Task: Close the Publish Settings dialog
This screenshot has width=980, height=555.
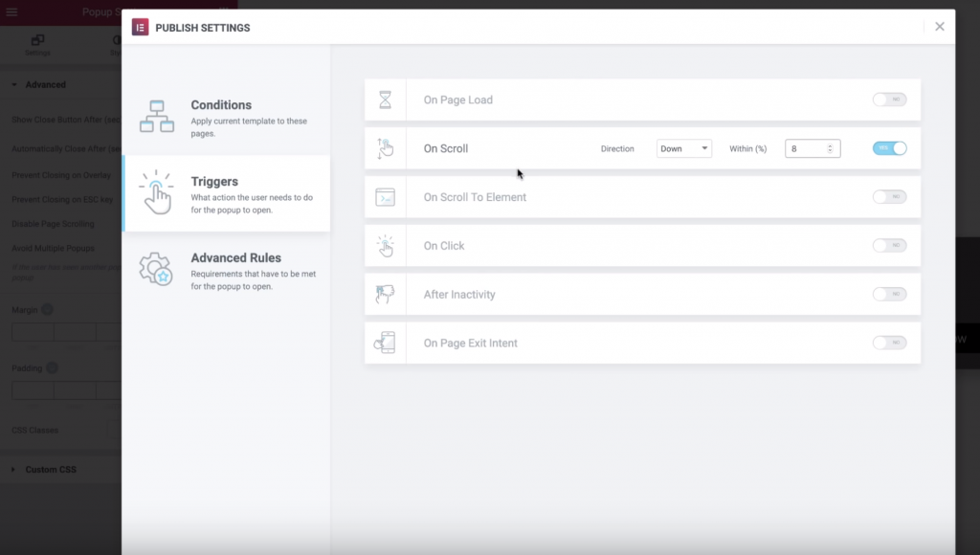Action: coord(940,27)
